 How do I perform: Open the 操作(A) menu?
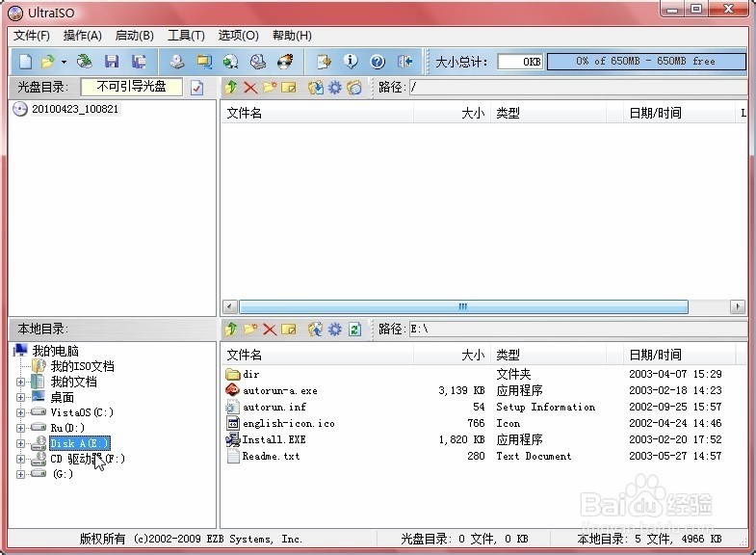click(83, 36)
